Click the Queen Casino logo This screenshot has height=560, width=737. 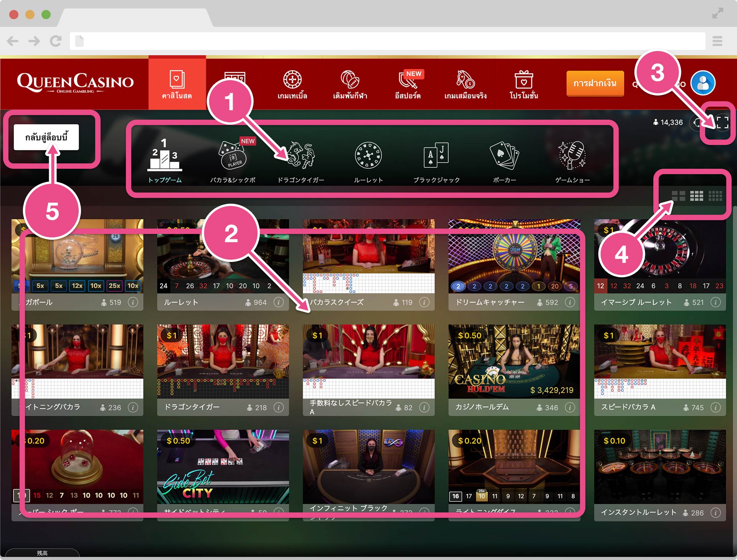pos(75,83)
